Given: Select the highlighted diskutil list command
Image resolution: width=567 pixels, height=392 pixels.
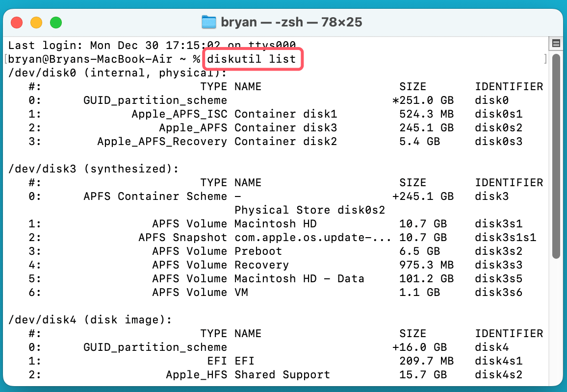Looking at the screenshot, I should pos(253,59).
